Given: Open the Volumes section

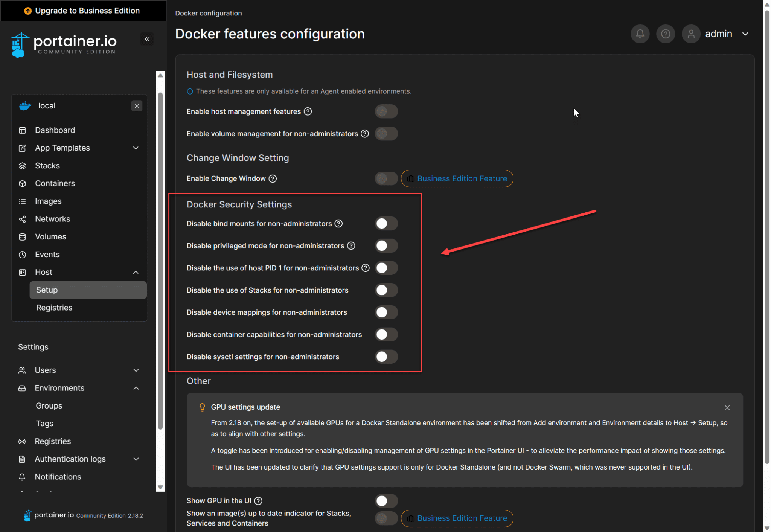Looking at the screenshot, I should click(50, 236).
